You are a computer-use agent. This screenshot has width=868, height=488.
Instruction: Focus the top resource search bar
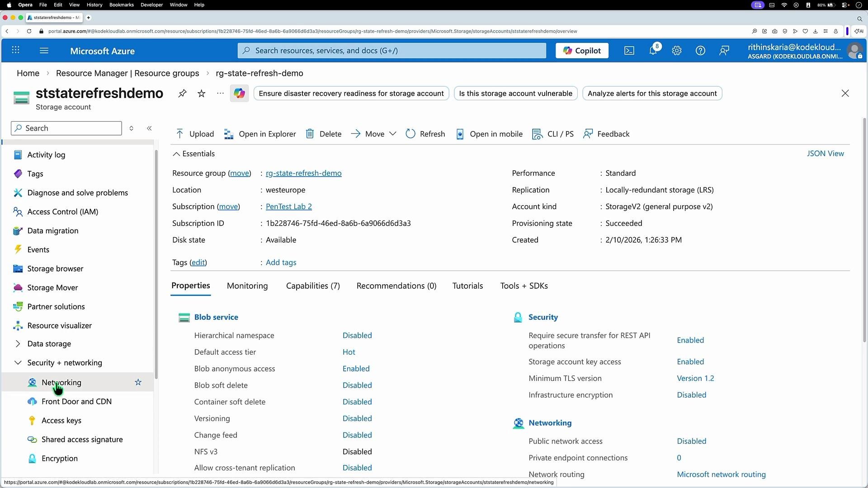point(392,51)
